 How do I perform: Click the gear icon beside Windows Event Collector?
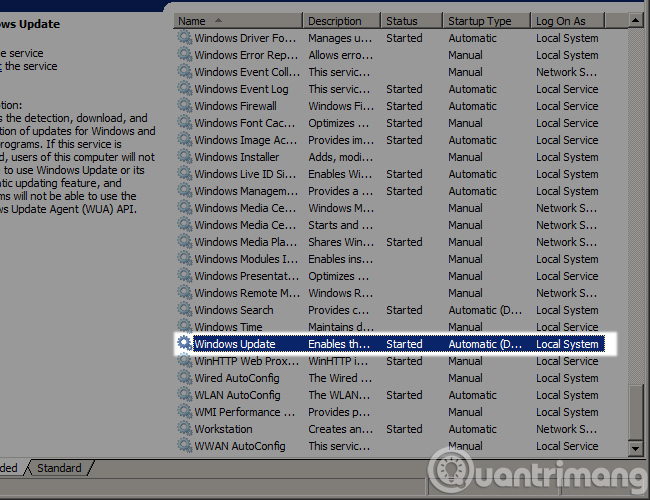[184, 72]
